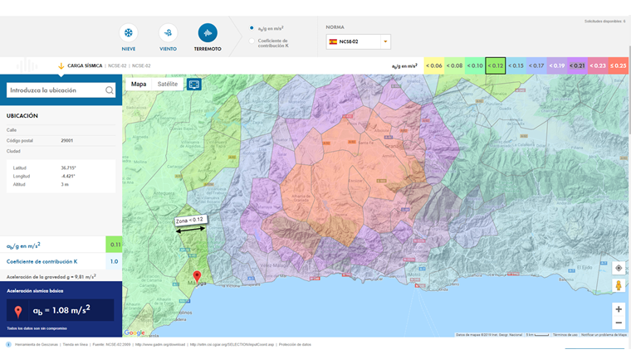Click the highlighted < 0.12 legend swatch
This screenshot has height=364, width=631.
[x=496, y=66]
